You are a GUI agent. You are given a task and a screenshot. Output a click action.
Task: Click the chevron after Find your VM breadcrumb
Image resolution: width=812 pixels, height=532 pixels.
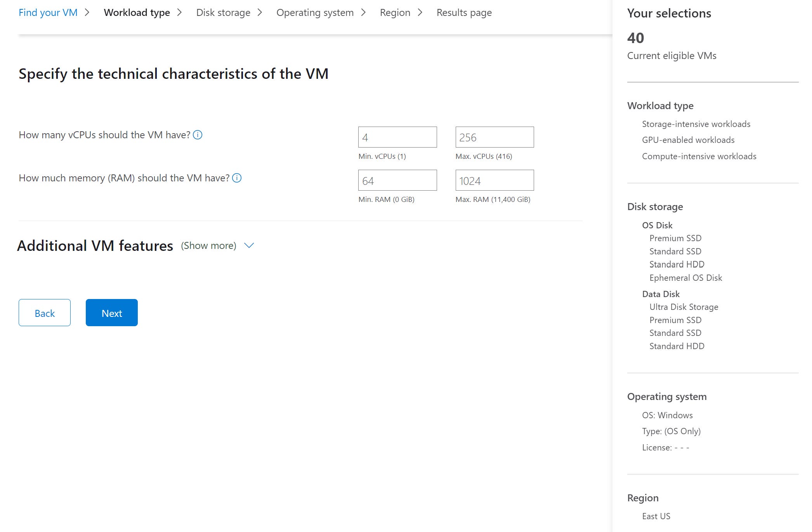click(x=87, y=12)
